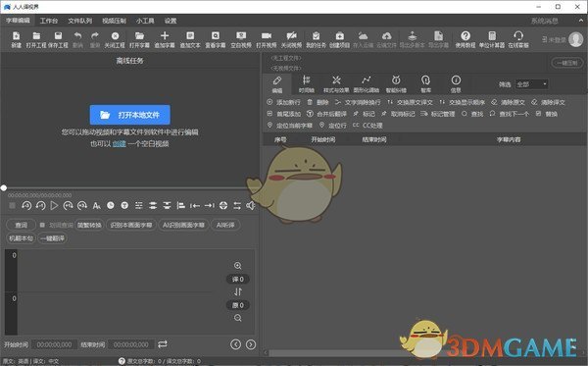Open a subtitle file with 打开字幕

click(x=139, y=39)
